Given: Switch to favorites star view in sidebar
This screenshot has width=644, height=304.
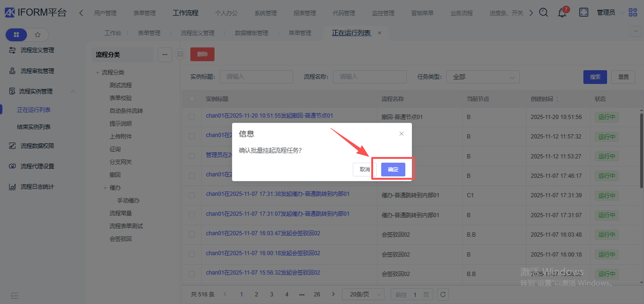Looking at the screenshot, I should pyautogui.click(x=38, y=35).
